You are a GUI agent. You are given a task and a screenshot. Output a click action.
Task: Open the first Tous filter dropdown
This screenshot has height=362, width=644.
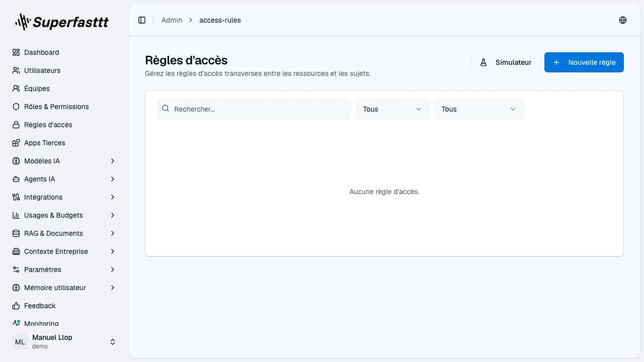[x=393, y=109]
